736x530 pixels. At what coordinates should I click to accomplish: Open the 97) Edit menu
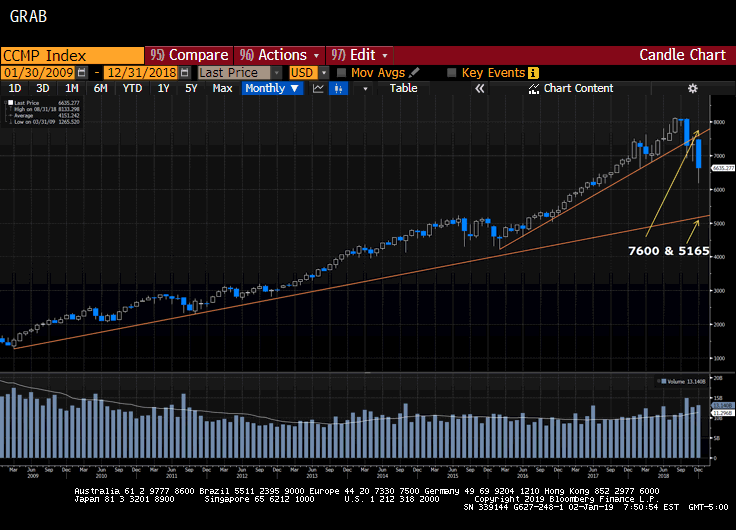tap(360, 55)
